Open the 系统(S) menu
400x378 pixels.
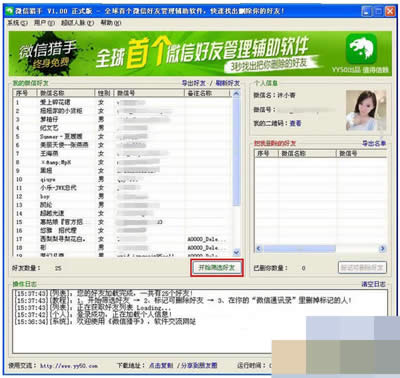coord(18,23)
